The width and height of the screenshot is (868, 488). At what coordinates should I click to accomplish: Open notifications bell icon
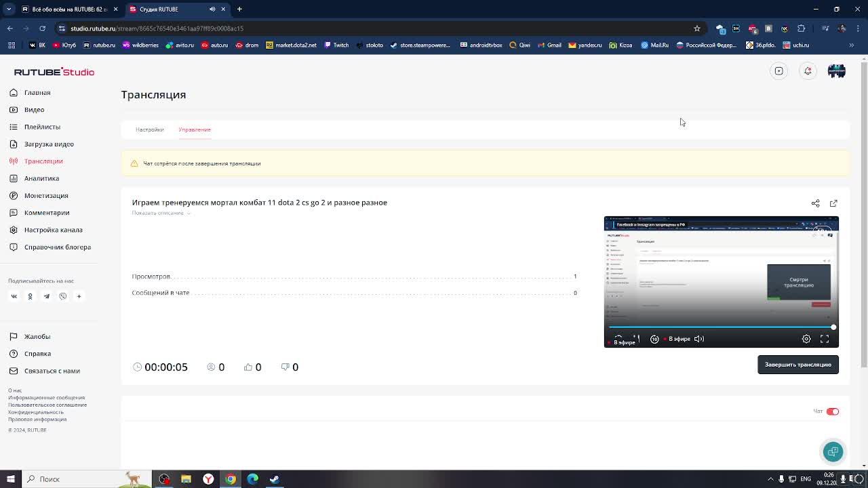[x=808, y=71]
